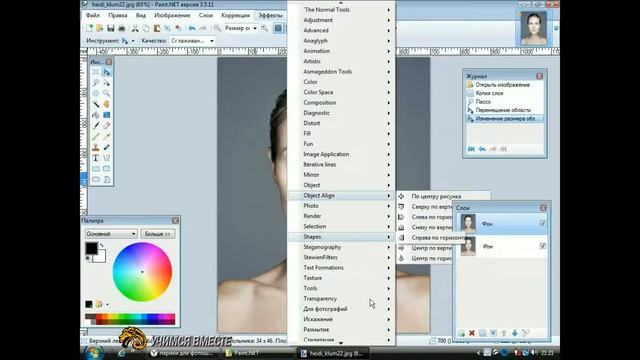Select the Eraser tool
Screen dimensions: 640x360
click(x=107, y=125)
